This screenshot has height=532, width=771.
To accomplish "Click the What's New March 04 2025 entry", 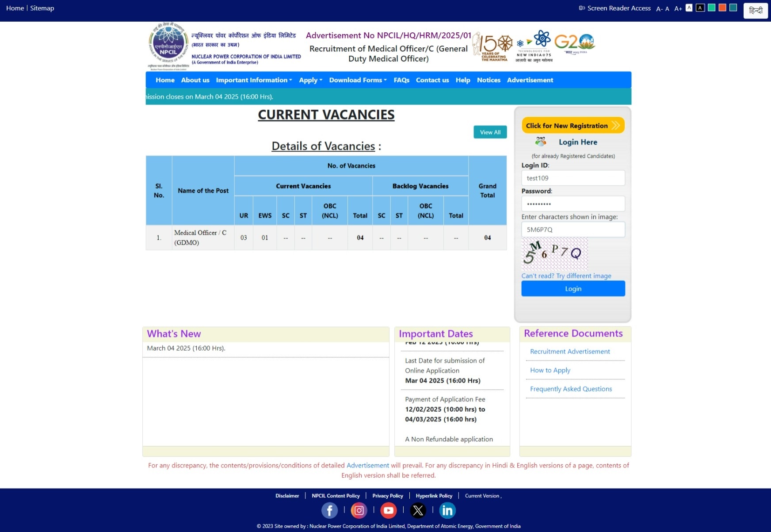I will point(186,348).
